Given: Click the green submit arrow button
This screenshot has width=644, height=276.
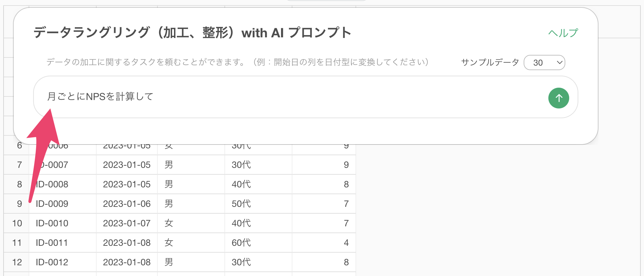Looking at the screenshot, I should tap(558, 98).
